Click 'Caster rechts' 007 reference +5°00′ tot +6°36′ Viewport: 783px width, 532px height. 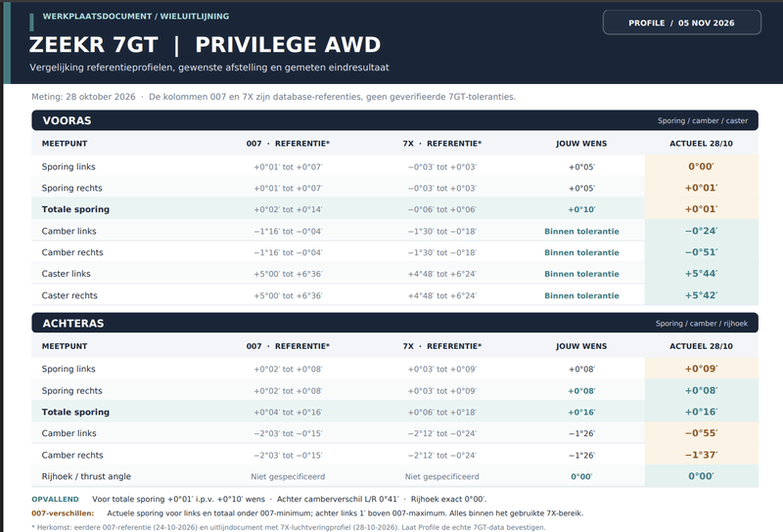(288, 295)
